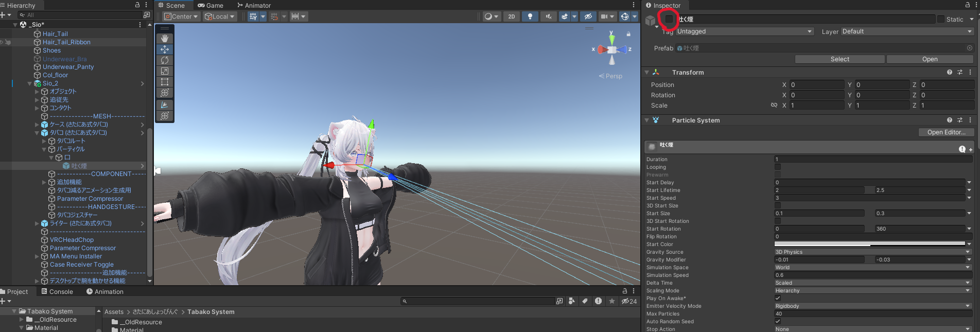
Task: Toggle Scale constrained proportions link icon
Action: [774, 106]
